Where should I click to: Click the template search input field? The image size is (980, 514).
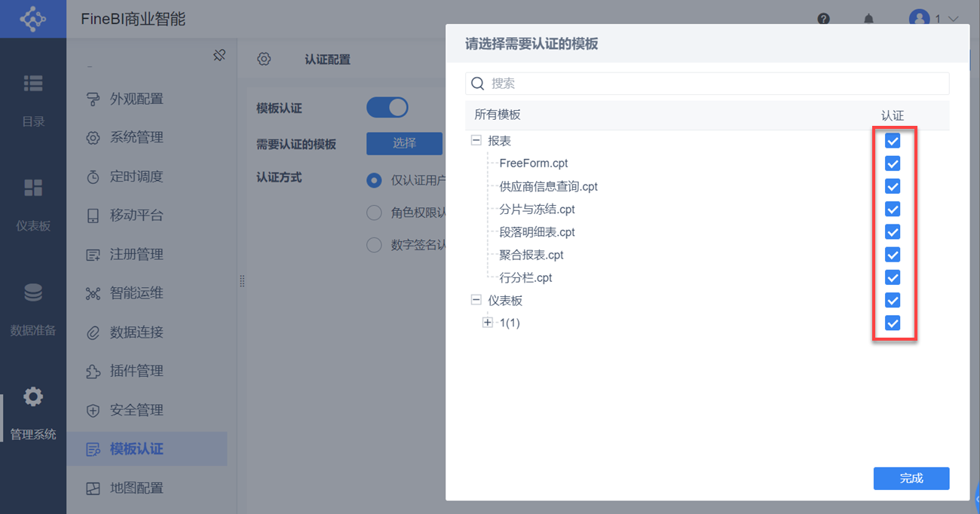click(x=707, y=83)
